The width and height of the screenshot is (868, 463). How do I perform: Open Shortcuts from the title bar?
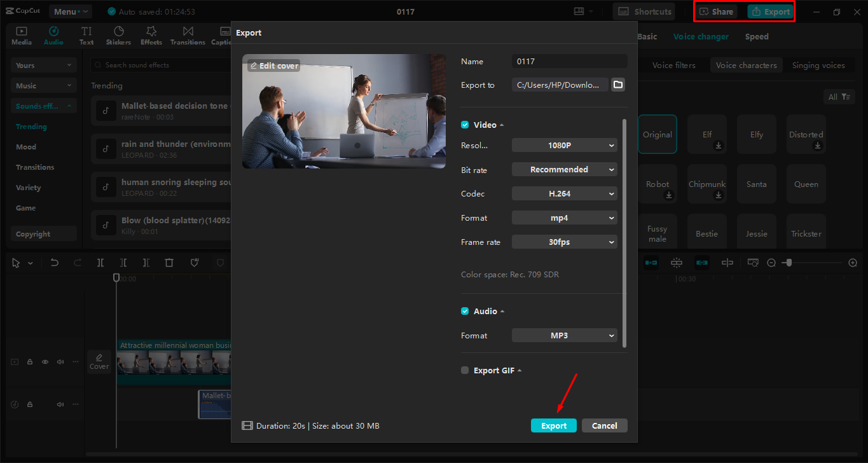click(644, 11)
